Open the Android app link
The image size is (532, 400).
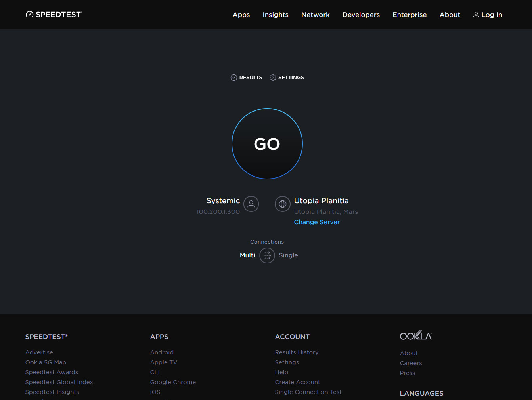coord(162,352)
